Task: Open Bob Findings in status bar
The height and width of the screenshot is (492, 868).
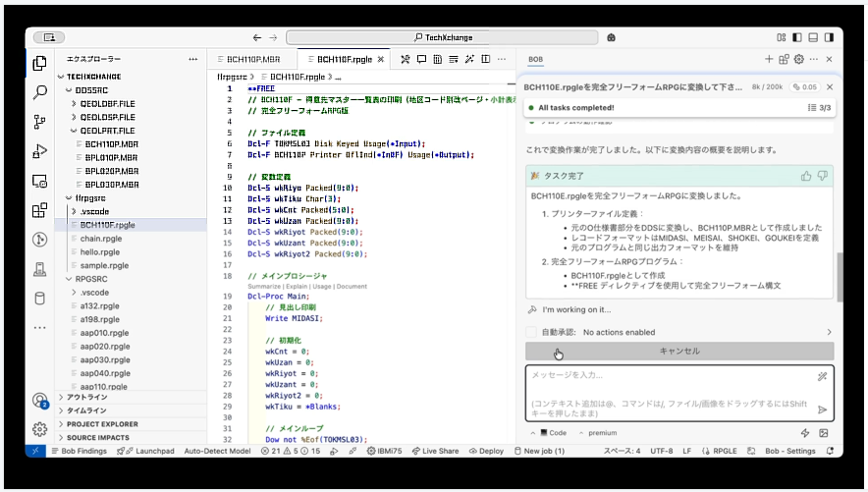Action: pos(80,451)
